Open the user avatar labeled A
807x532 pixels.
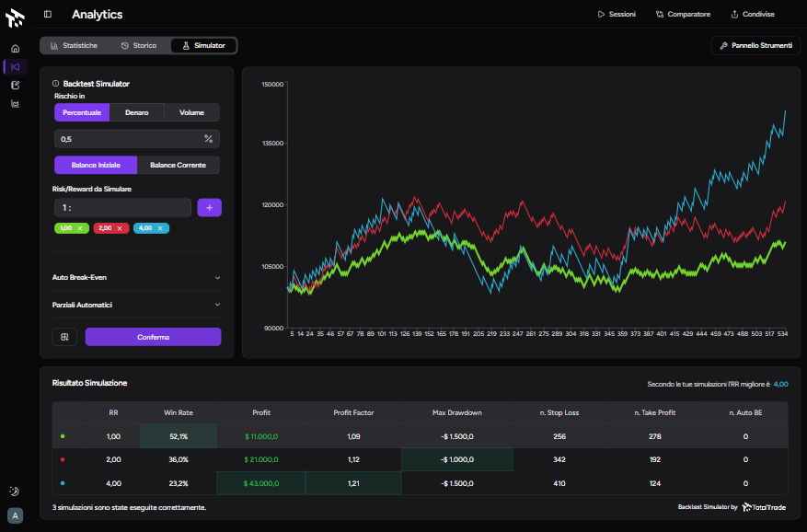(15, 515)
